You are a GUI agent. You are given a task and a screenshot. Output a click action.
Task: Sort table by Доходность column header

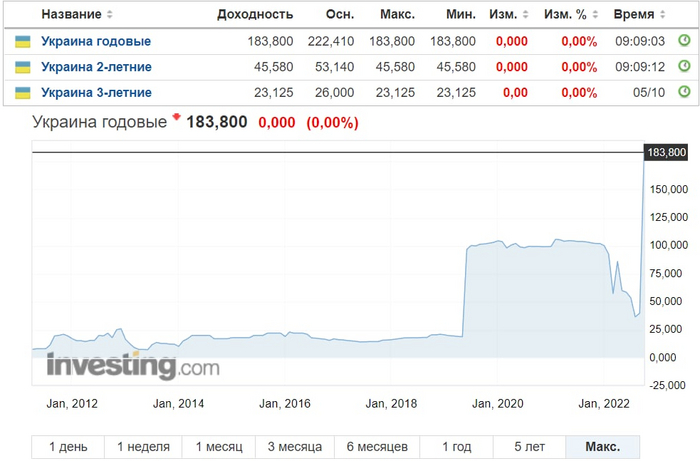coord(255,14)
